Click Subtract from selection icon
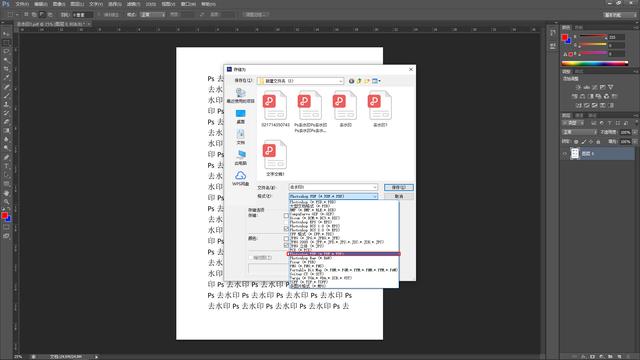The image size is (640, 360). click(x=42, y=14)
